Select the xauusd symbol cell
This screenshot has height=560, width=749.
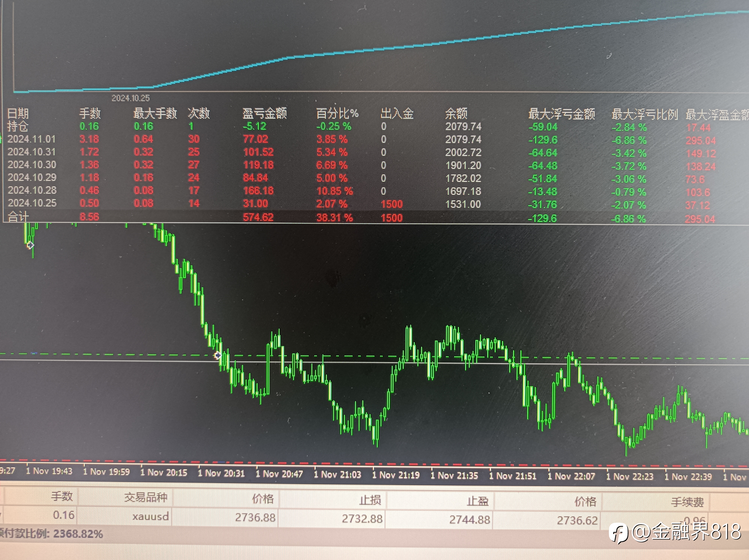click(151, 517)
